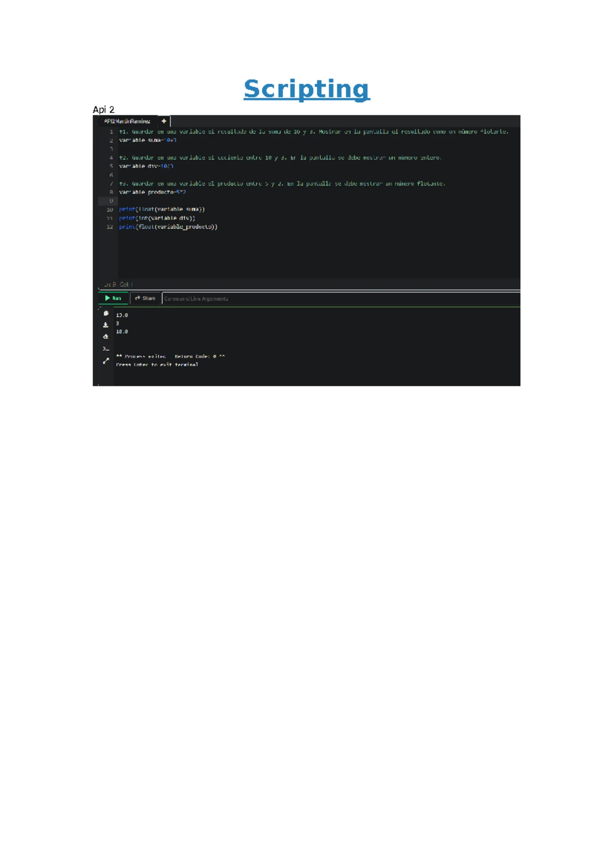
Task: Click the 'Api 2' heading text
Action: 103,110
